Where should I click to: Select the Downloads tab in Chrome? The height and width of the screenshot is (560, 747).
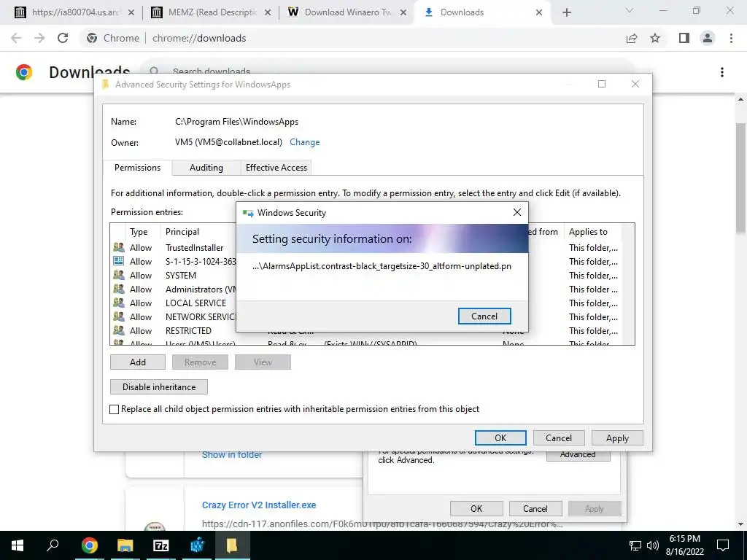tap(481, 12)
